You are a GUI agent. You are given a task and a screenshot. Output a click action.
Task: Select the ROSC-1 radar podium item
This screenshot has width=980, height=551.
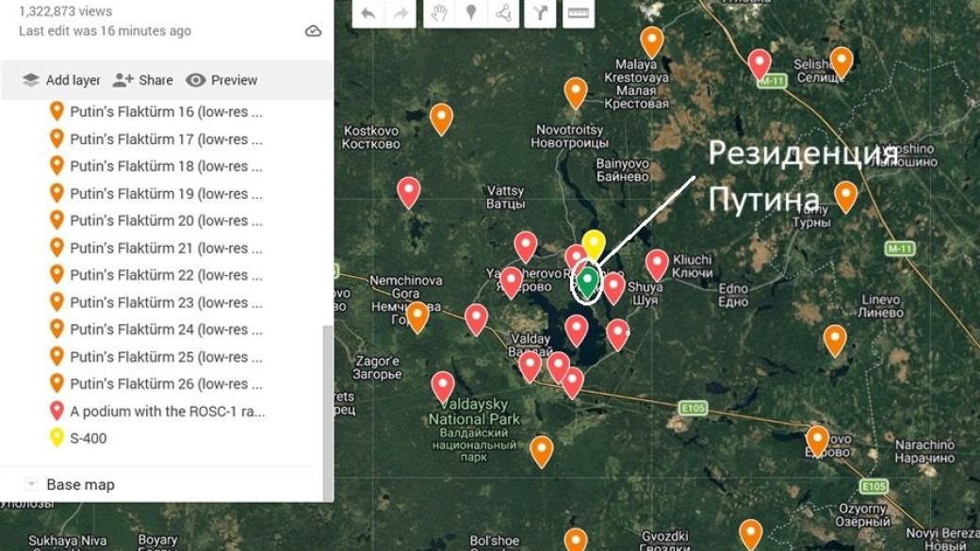[167, 412]
